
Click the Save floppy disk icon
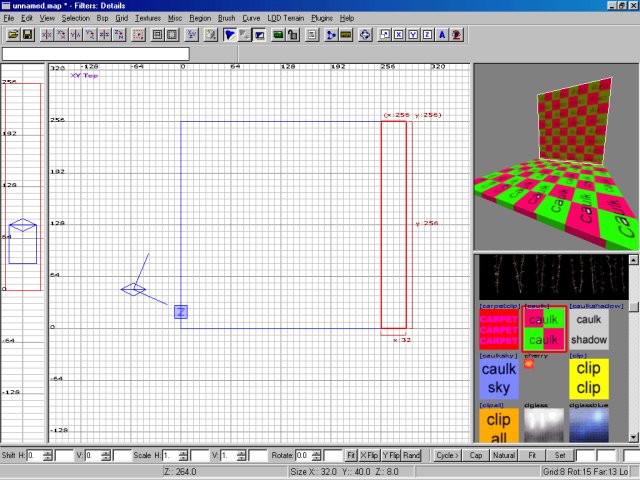tap(27, 35)
